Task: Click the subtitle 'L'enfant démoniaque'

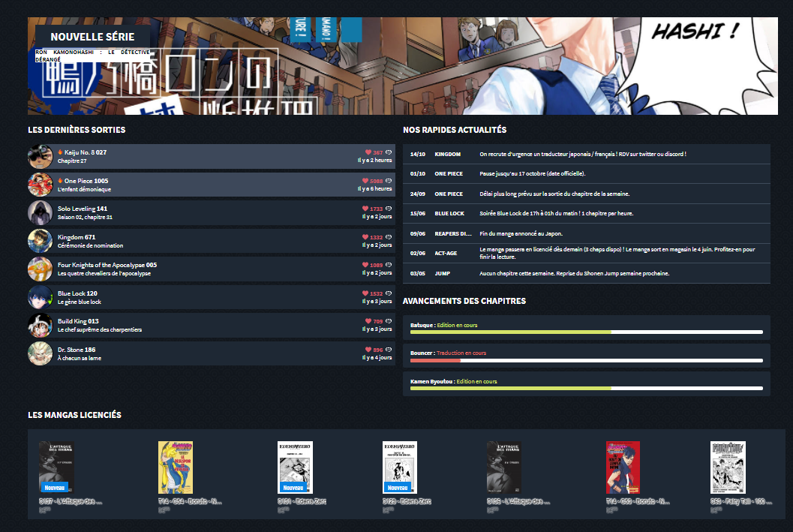Action: [85, 190]
